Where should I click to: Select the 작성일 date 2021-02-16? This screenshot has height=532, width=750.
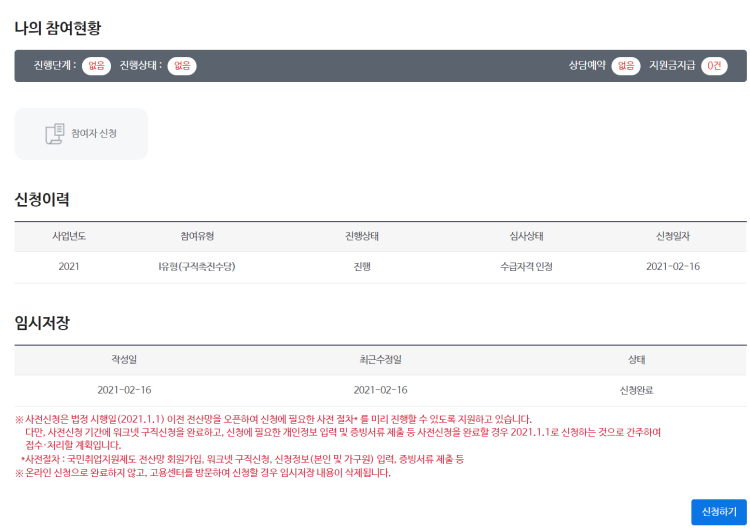pyautogui.click(x=124, y=390)
